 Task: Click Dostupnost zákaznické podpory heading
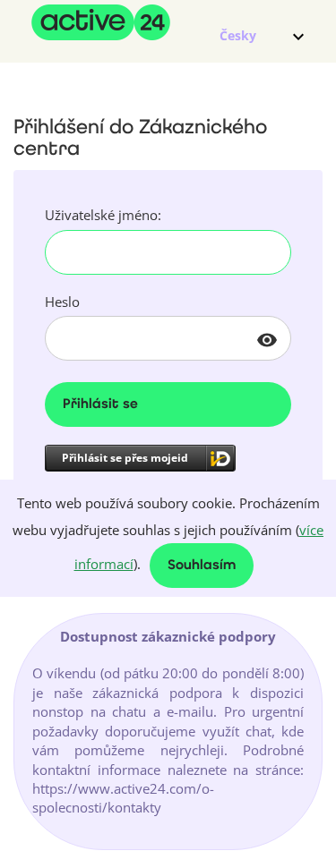point(168,637)
